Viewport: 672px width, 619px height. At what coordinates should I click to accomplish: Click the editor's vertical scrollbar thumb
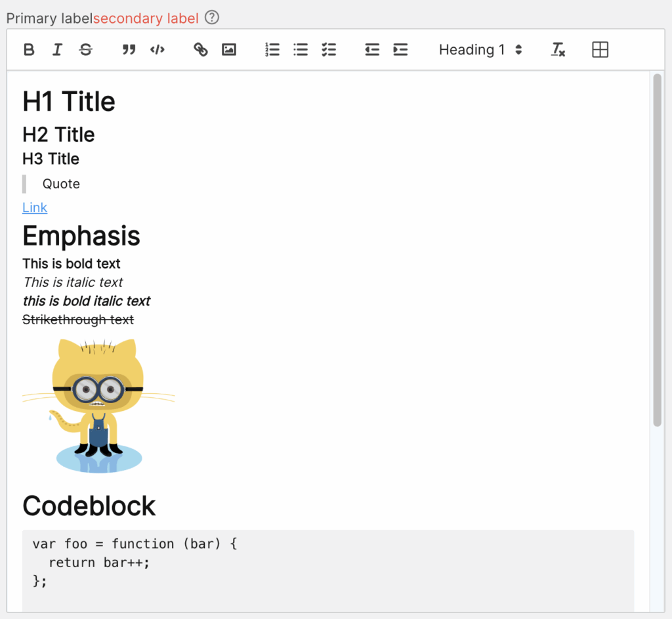pyautogui.click(x=658, y=249)
